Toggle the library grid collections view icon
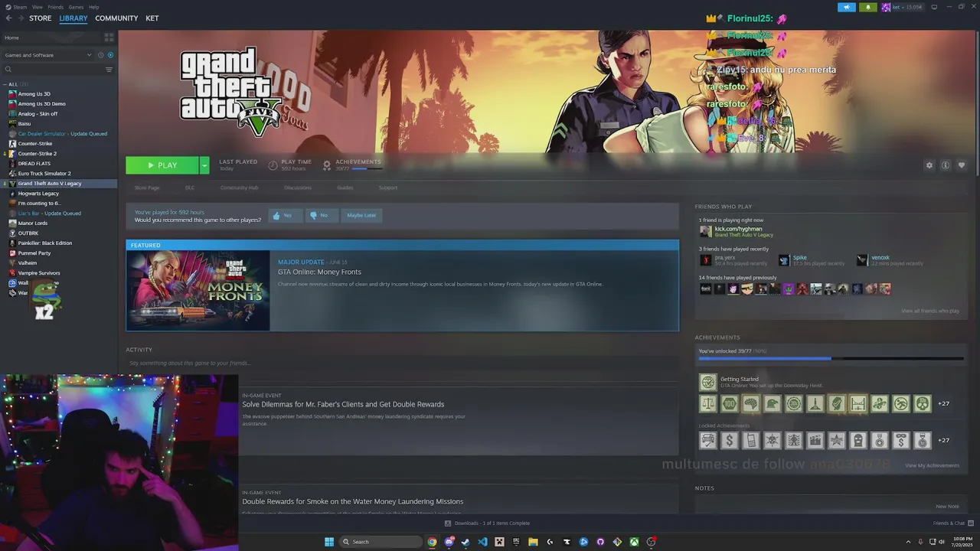Screen dimensions: 980x551 109,37
